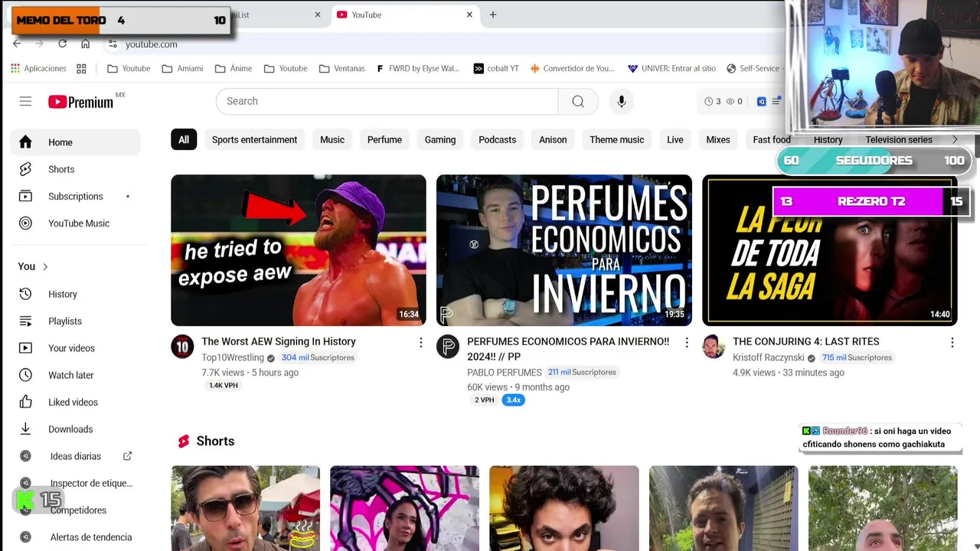Open PABLO PERFUMES channel avatar

[x=448, y=347]
